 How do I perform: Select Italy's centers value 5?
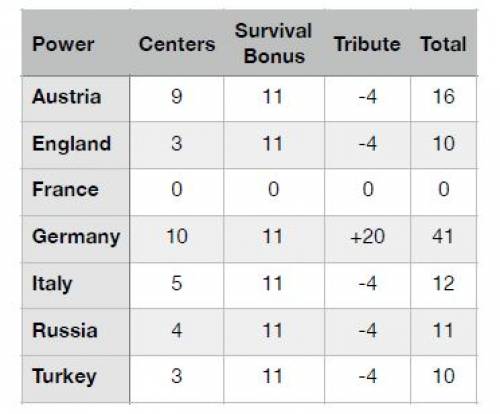[x=177, y=283]
